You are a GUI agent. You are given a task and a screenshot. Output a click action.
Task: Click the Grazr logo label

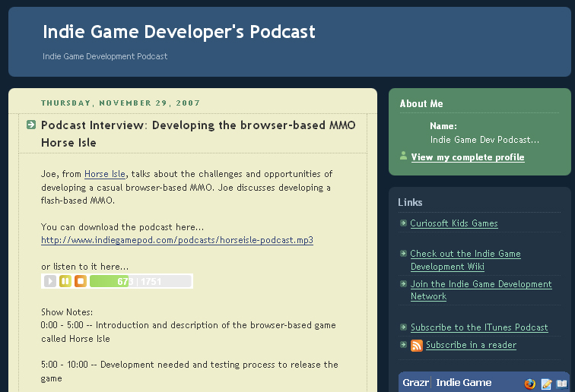pyautogui.click(x=415, y=383)
